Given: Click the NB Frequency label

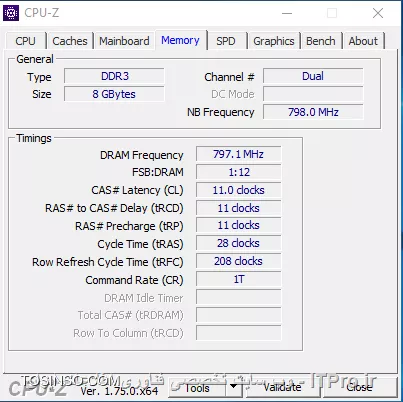Looking at the screenshot, I should point(221,112).
